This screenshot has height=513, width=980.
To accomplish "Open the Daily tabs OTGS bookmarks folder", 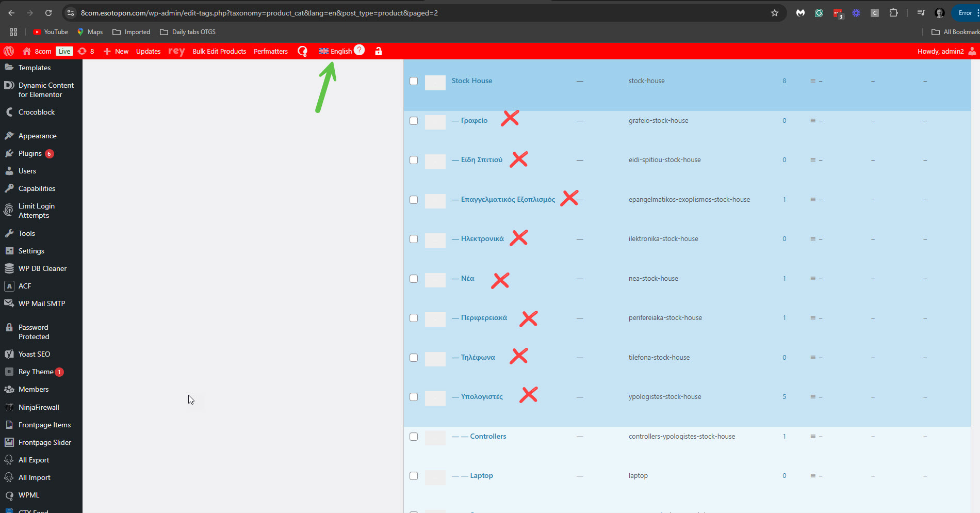I will (188, 32).
